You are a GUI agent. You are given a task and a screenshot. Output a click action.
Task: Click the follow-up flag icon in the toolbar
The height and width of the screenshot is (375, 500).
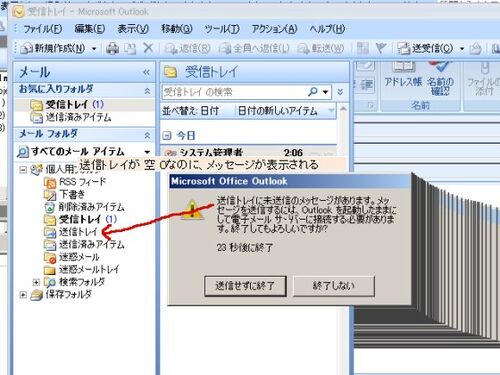[380, 48]
